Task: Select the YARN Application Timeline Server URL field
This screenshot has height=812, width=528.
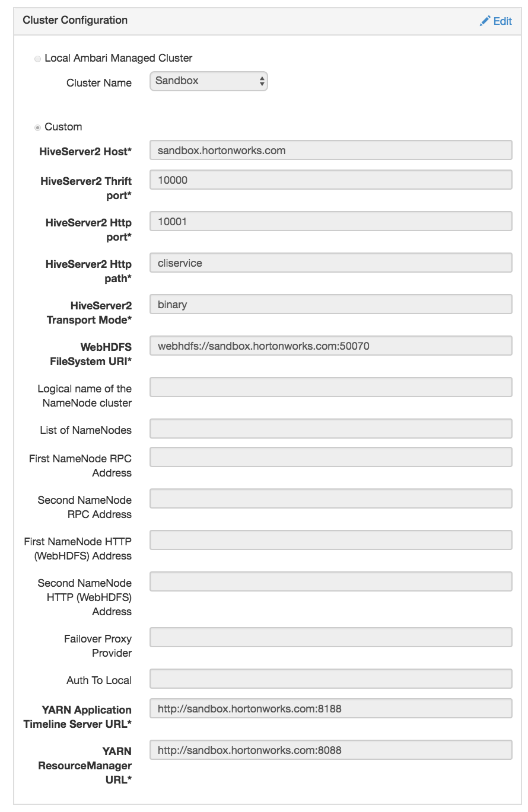Action: coord(331,708)
